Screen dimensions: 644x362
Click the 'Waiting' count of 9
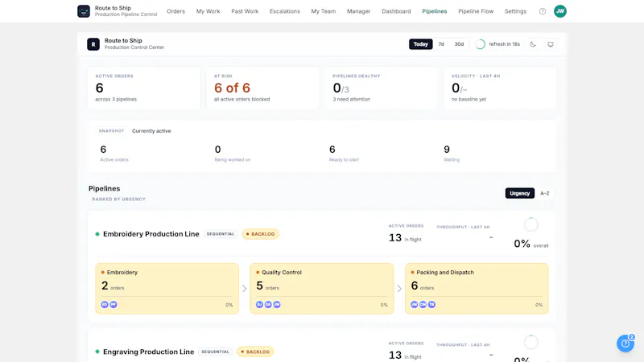pyautogui.click(x=447, y=150)
